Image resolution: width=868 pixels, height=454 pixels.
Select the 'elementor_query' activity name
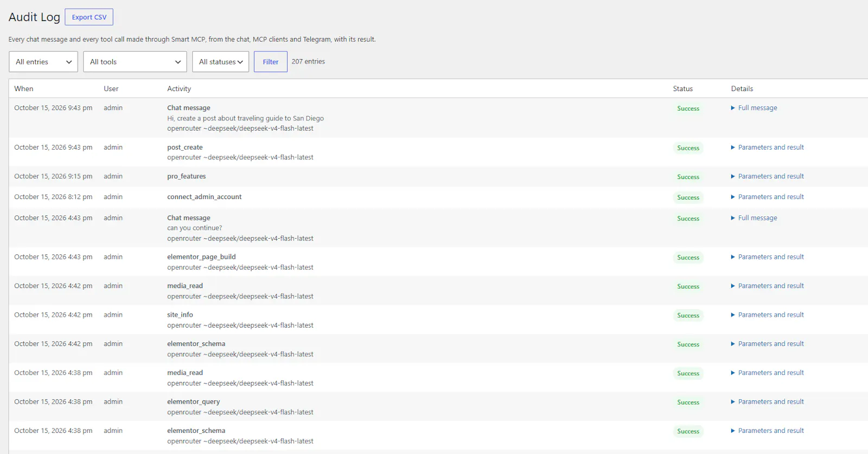tap(194, 402)
